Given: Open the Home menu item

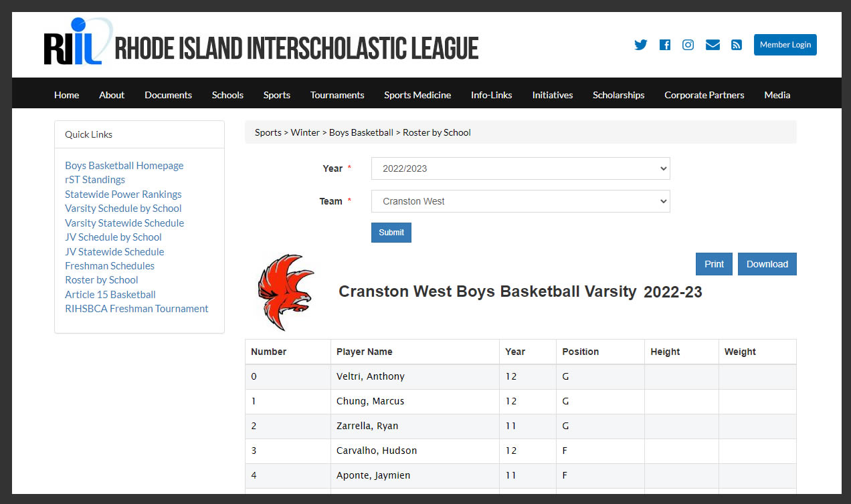Looking at the screenshot, I should pos(67,95).
